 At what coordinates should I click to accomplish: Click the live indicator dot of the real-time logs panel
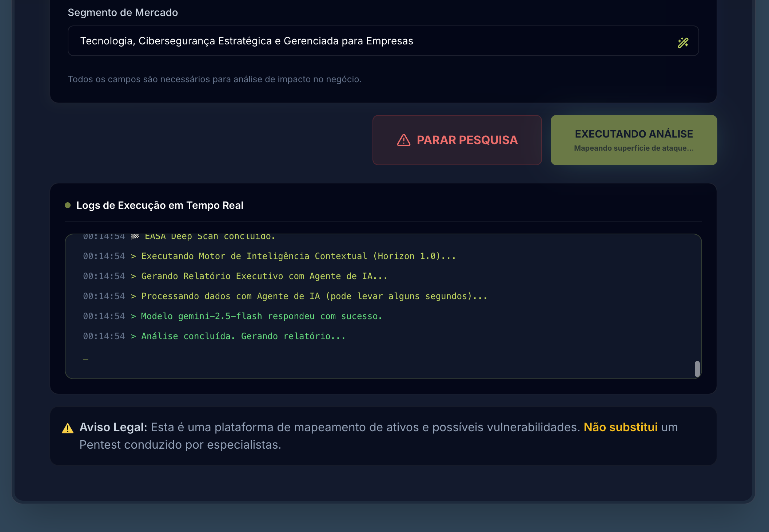(x=68, y=205)
